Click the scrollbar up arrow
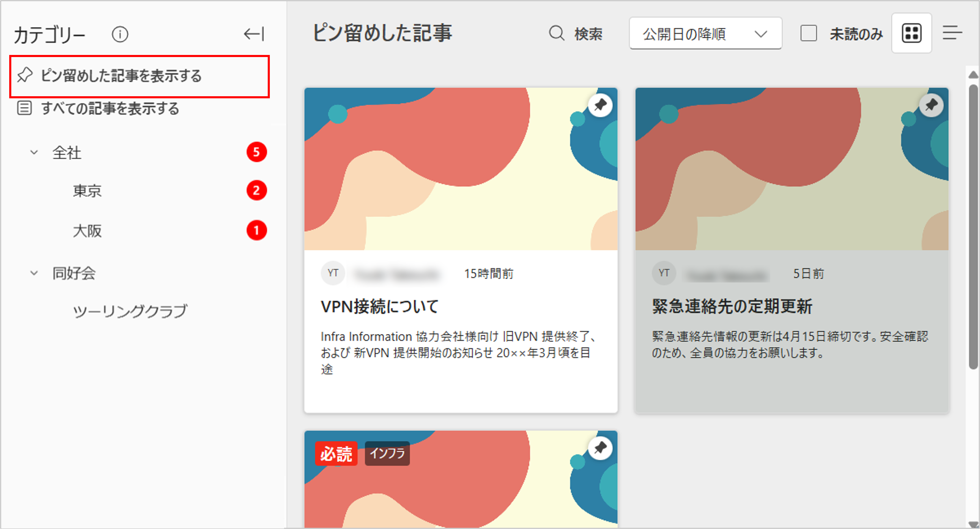This screenshot has width=980, height=529. click(x=973, y=75)
